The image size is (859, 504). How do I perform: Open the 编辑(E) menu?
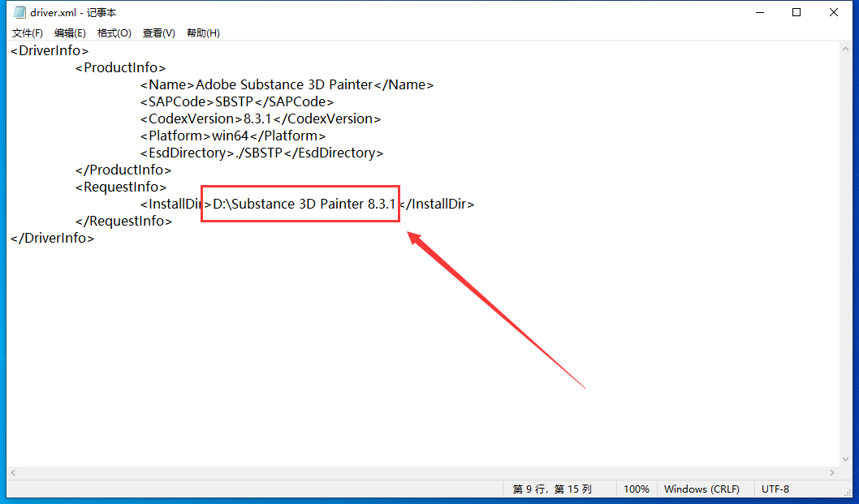[x=70, y=32]
